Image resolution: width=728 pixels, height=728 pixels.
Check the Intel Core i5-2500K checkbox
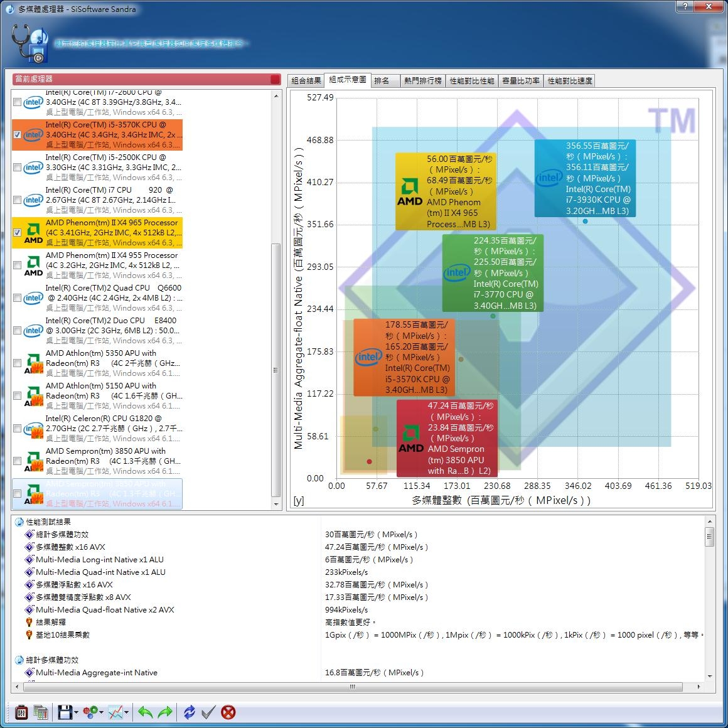tap(17, 167)
